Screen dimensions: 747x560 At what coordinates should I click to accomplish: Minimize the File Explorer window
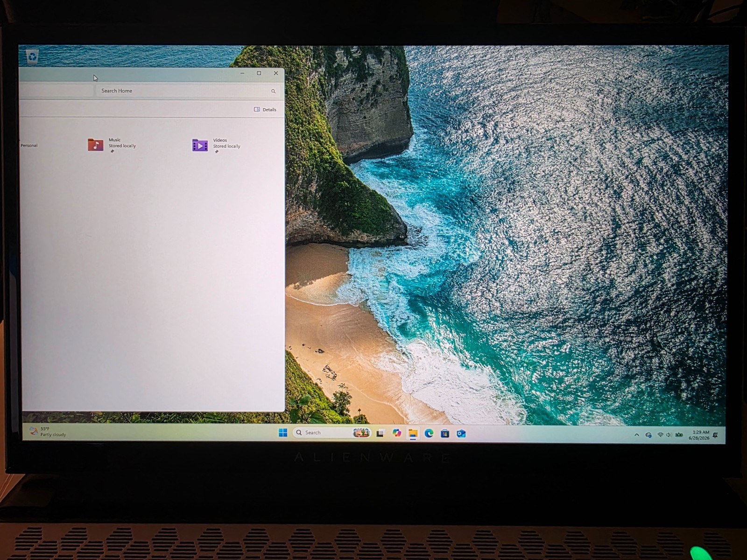pyautogui.click(x=242, y=73)
